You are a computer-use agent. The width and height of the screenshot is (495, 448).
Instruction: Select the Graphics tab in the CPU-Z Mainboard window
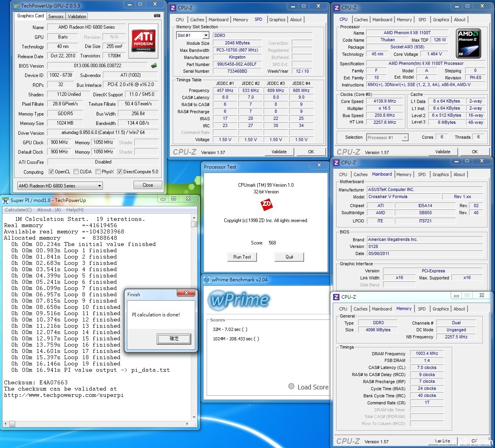441,174
